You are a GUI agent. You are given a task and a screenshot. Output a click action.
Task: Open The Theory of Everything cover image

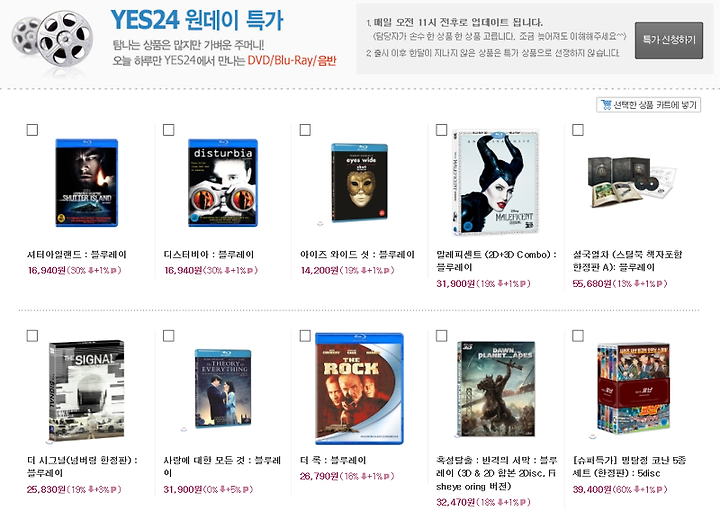(223, 389)
